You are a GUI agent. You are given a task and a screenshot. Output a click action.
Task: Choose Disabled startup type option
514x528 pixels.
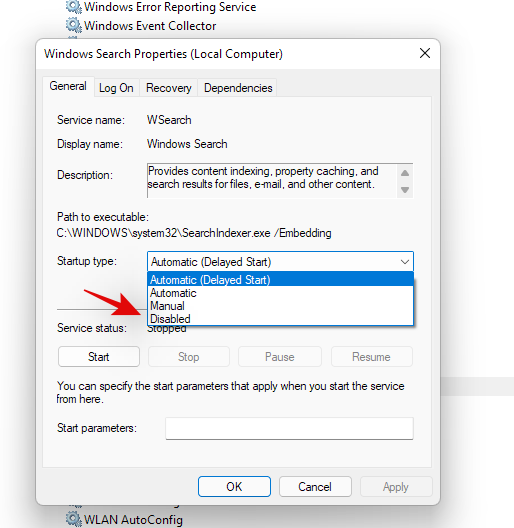[280, 319]
